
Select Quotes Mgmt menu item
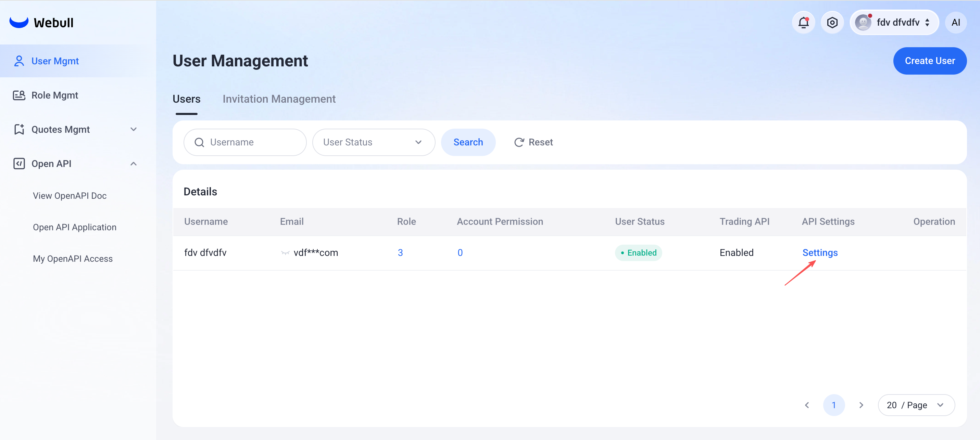click(x=78, y=129)
